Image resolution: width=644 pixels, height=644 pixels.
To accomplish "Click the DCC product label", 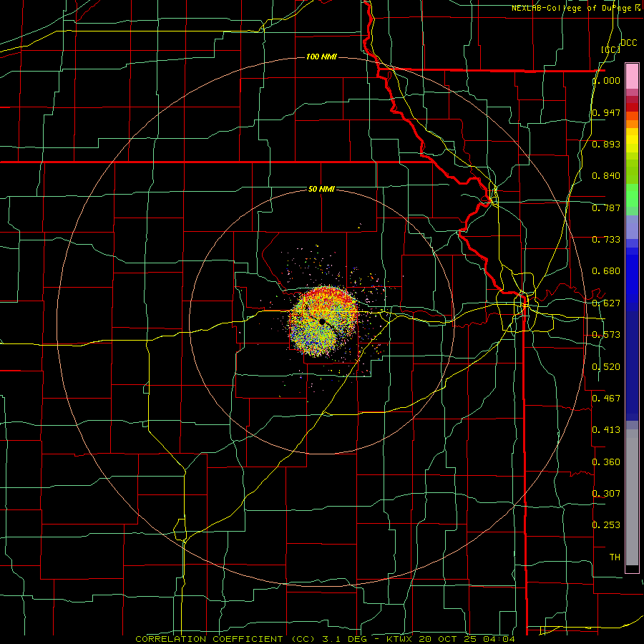I will point(628,43).
